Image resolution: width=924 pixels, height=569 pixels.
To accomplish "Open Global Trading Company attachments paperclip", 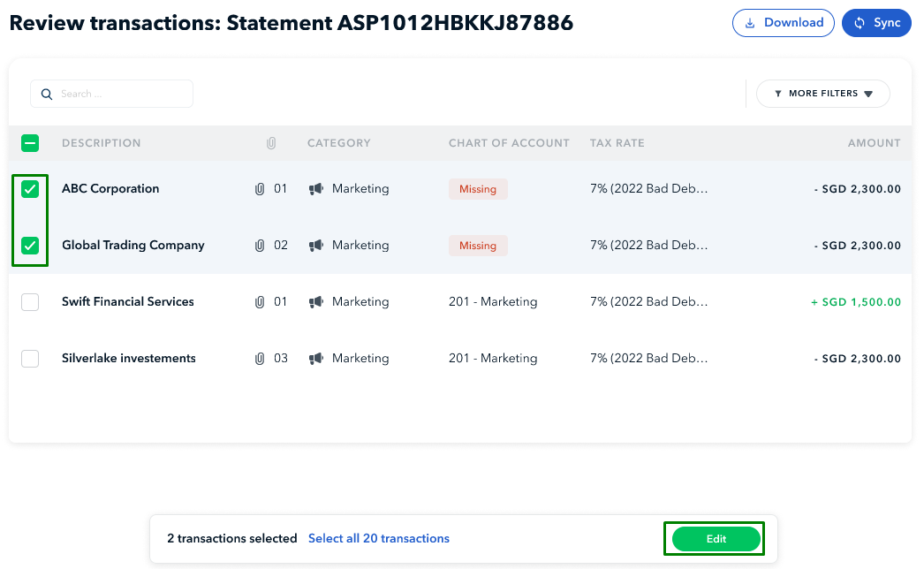I will (x=260, y=246).
